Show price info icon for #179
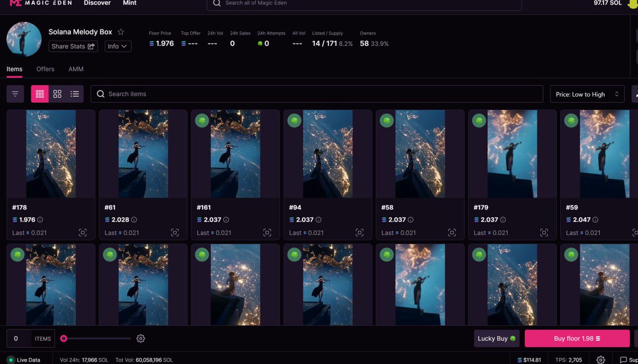 point(503,219)
